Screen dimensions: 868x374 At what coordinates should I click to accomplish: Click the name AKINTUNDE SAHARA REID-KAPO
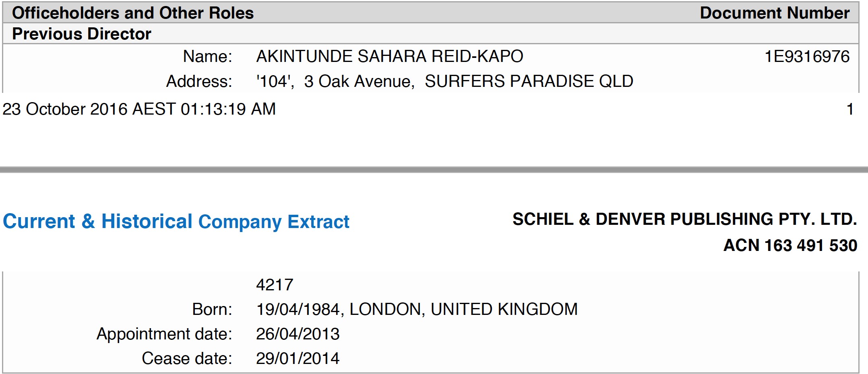pos(390,56)
